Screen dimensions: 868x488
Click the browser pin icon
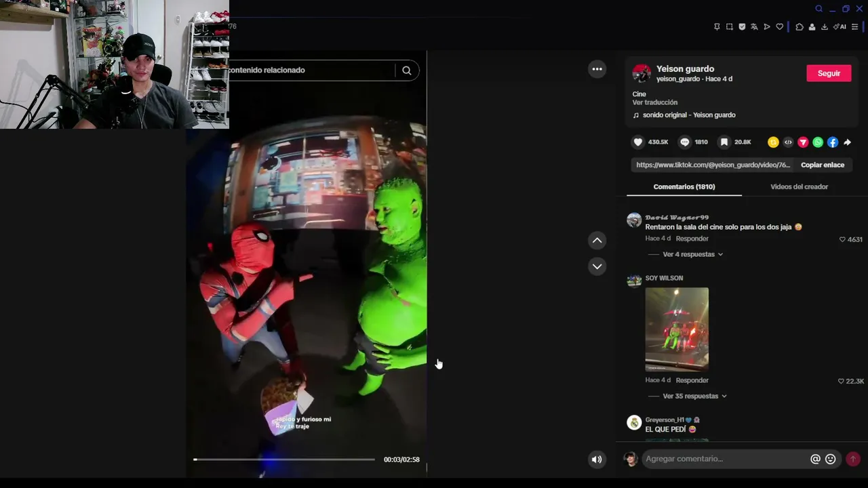717,27
